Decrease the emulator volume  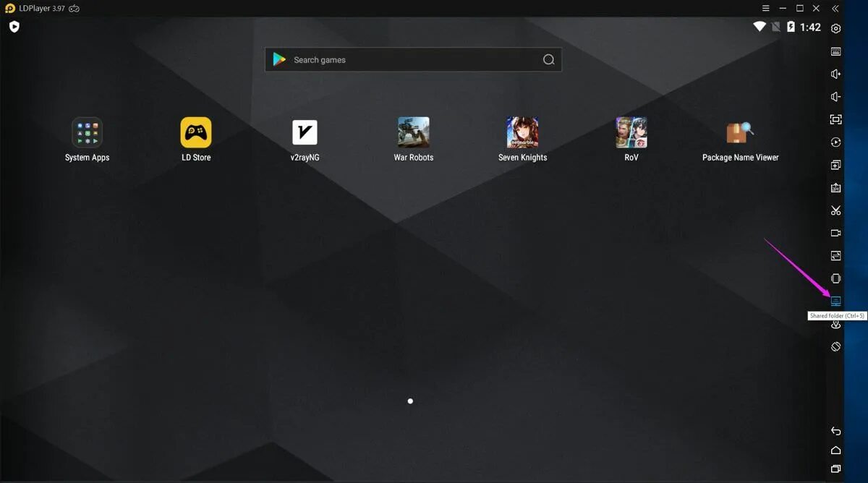pos(835,96)
